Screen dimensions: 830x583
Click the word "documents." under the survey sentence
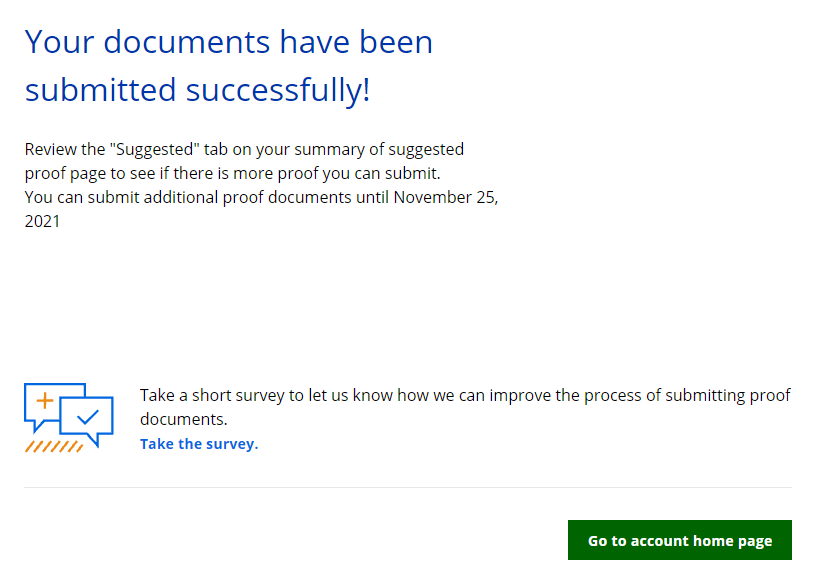click(x=184, y=419)
